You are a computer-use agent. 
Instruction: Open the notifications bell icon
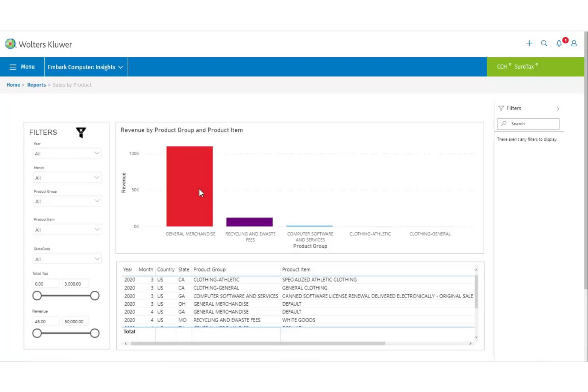point(559,43)
